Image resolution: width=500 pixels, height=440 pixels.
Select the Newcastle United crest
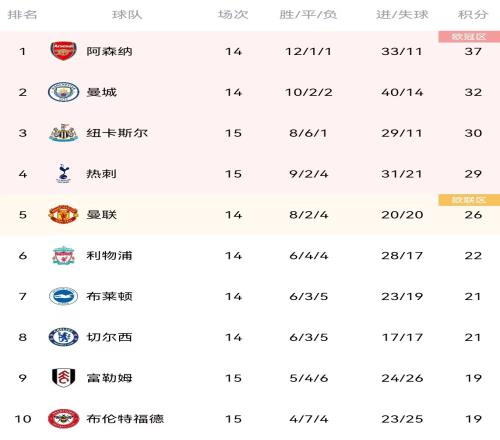point(63,133)
